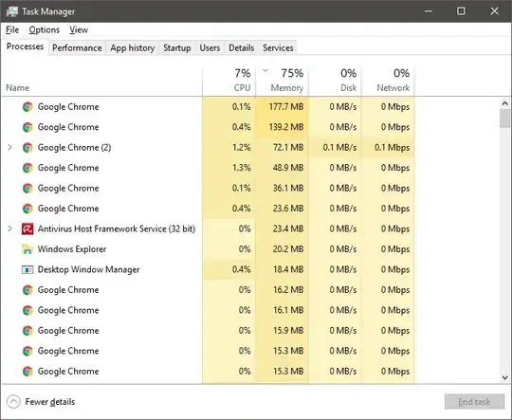Select the Processes tab
Image resolution: width=512 pixels, height=420 pixels.
point(25,46)
